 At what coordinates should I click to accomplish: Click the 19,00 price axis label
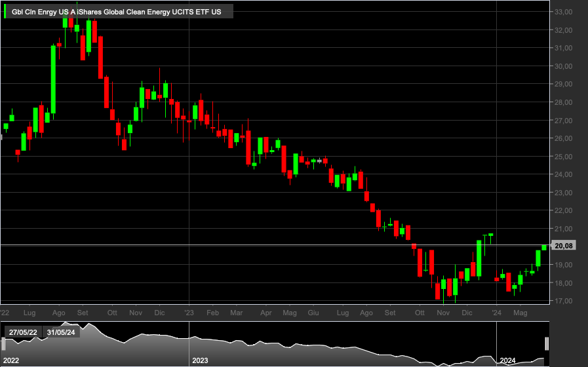(x=563, y=265)
